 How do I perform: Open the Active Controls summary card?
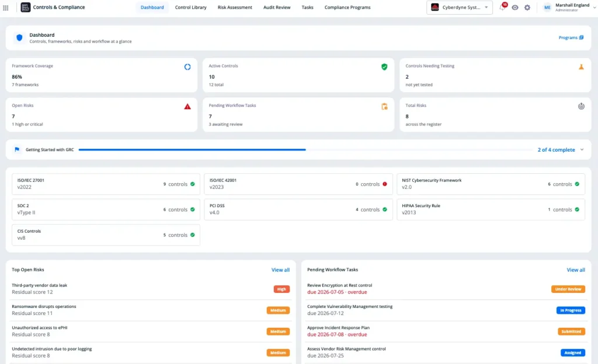click(x=298, y=75)
